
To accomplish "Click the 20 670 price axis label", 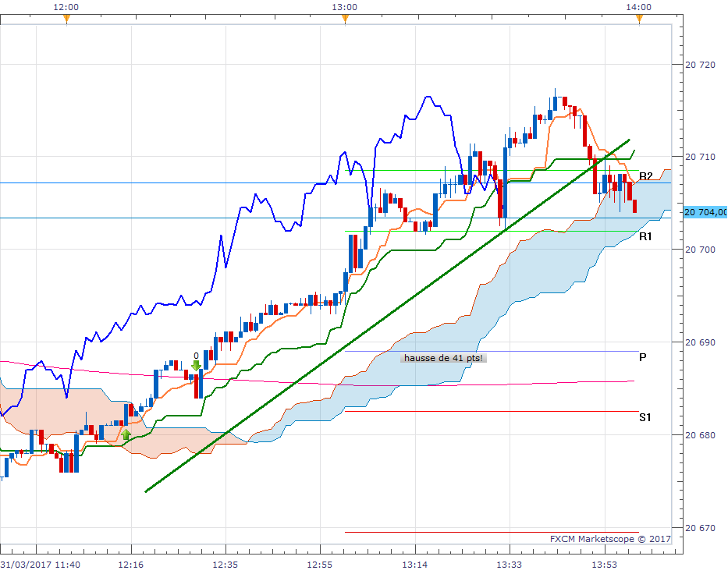I will (700, 528).
